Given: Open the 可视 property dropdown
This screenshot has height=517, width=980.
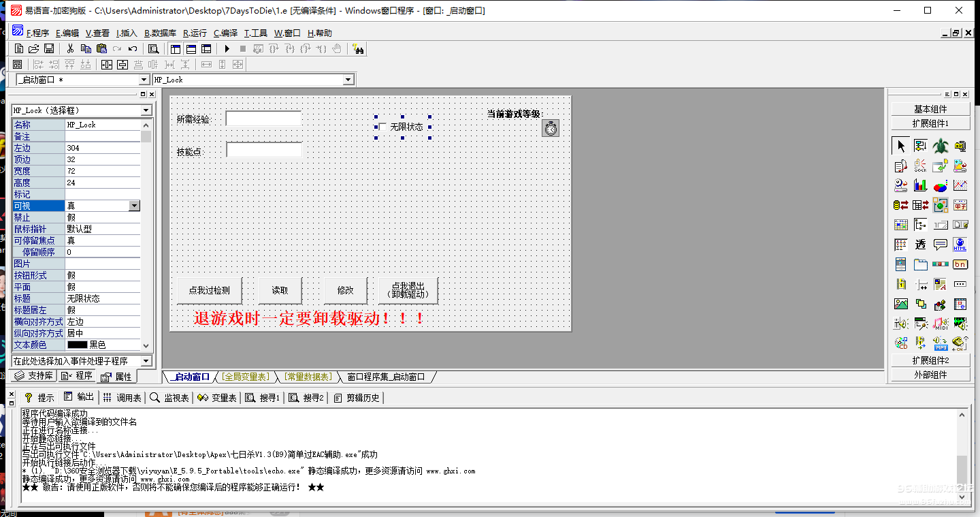Looking at the screenshot, I should point(134,205).
